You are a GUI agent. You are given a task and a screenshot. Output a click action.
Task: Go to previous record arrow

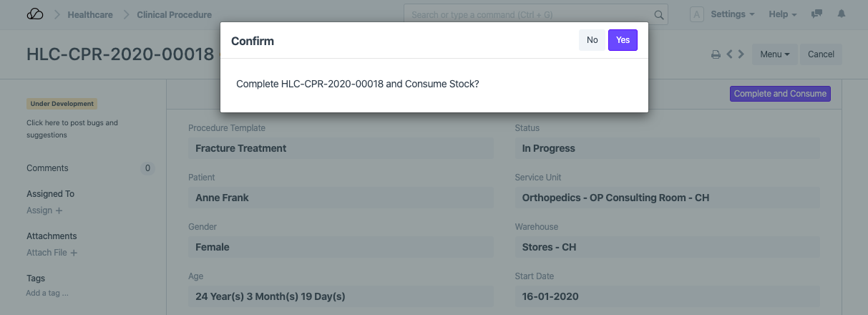[729, 54]
